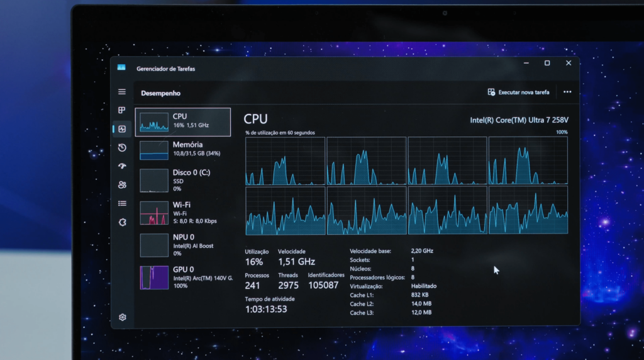Click the Memória mini graph thumbnail
This screenshot has height=360, width=644.
(x=154, y=150)
